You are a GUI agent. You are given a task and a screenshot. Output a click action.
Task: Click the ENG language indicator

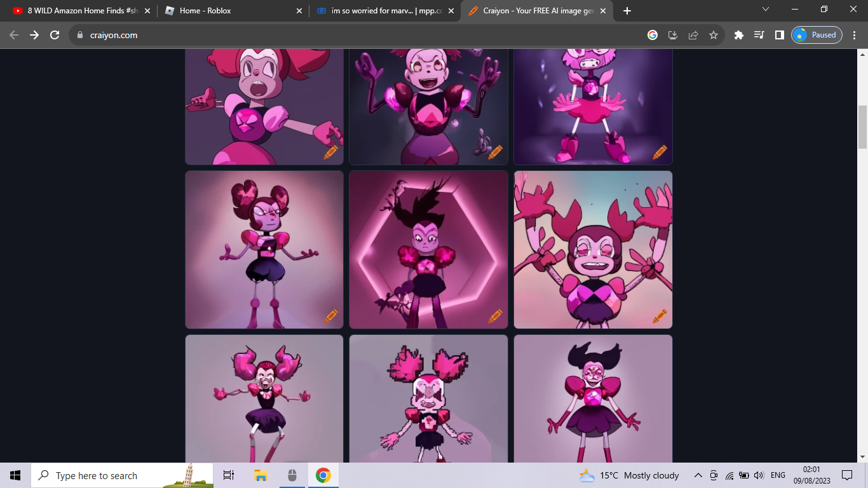[x=778, y=475]
